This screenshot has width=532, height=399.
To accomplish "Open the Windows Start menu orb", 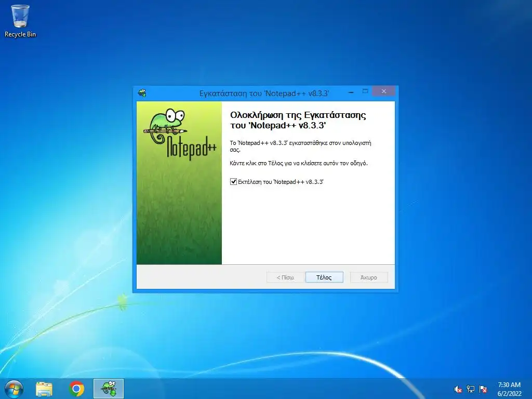I will pos(14,389).
